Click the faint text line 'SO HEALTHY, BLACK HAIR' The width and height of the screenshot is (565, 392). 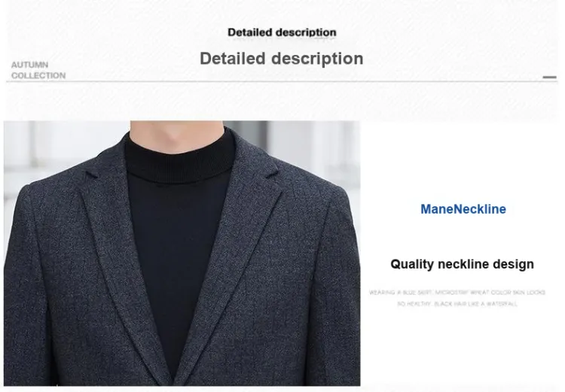pyautogui.click(x=457, y=304)
